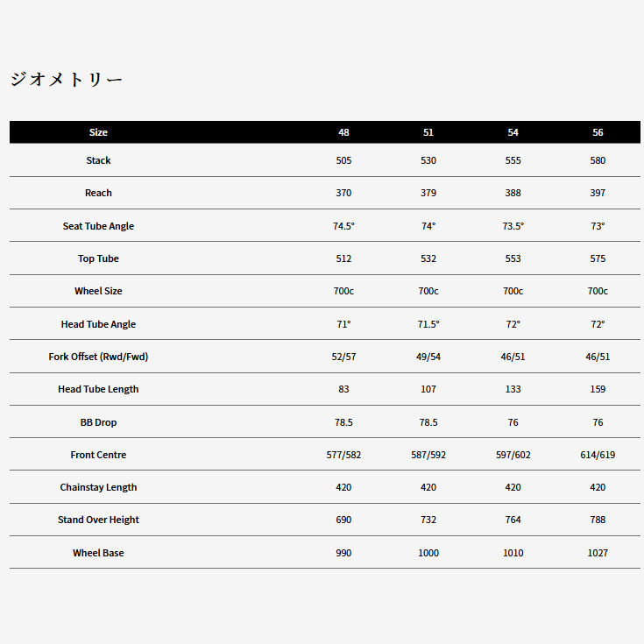Viewport: 644px width, 644px height.
Task: Click the BB Drop row label
Action: click(98, 422)
